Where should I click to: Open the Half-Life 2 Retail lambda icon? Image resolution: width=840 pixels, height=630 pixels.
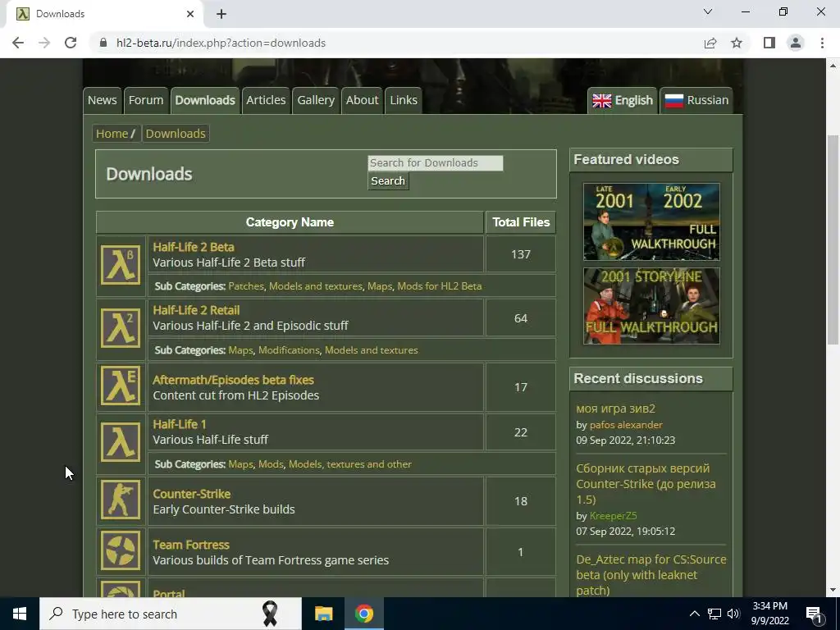point(121,328)
